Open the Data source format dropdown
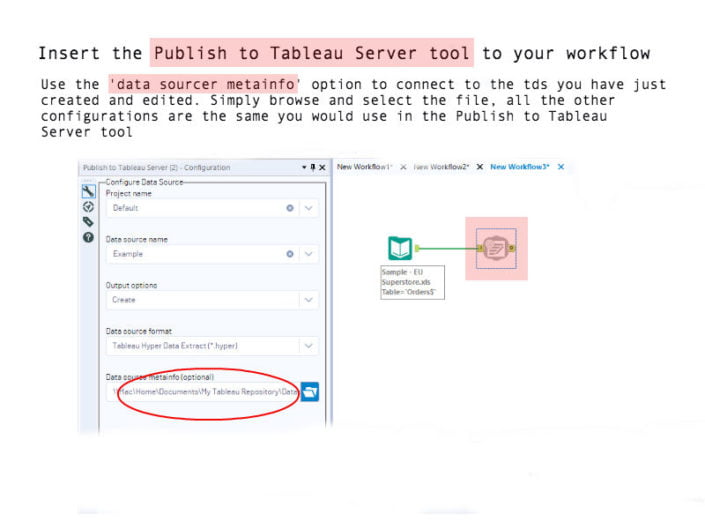 click(x=309, y=346)
